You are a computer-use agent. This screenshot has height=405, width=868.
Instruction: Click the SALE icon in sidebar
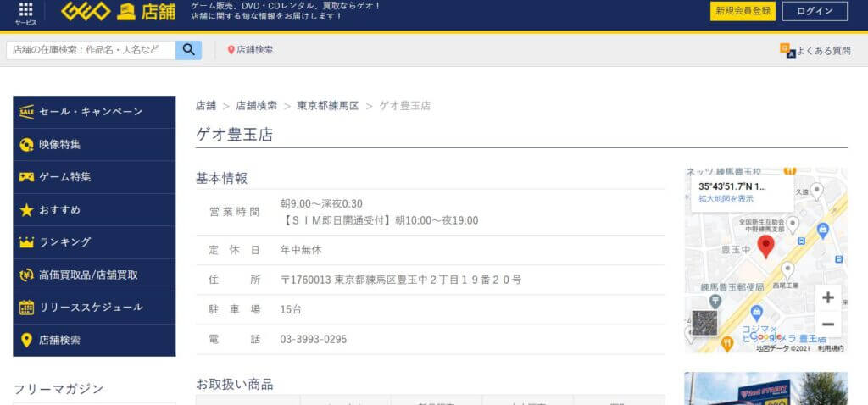point(26,112)
